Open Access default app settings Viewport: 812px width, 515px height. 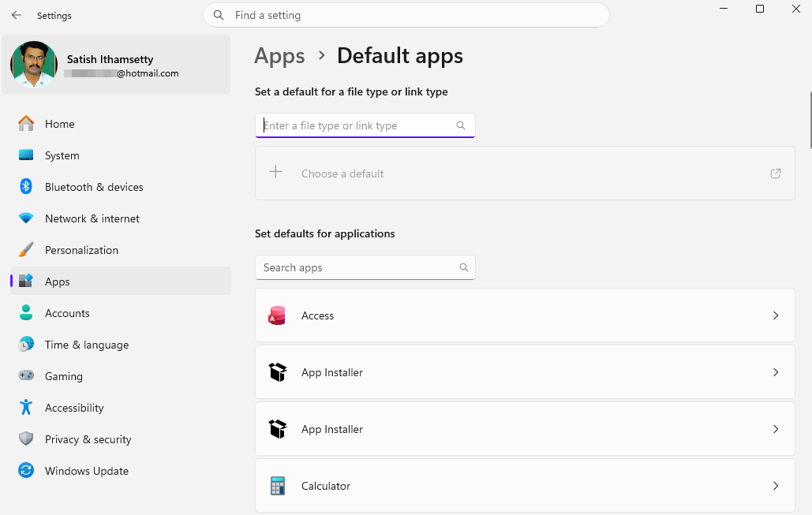pyautogui.click(x=525, y=315)
